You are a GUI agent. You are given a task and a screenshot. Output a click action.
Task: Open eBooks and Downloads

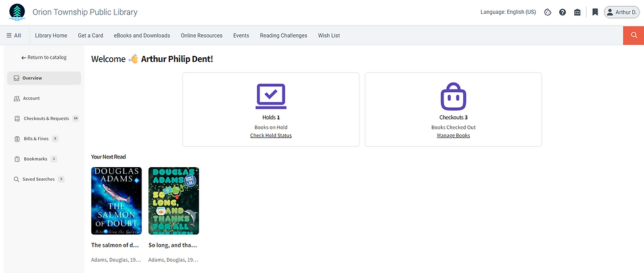[142, 36]
